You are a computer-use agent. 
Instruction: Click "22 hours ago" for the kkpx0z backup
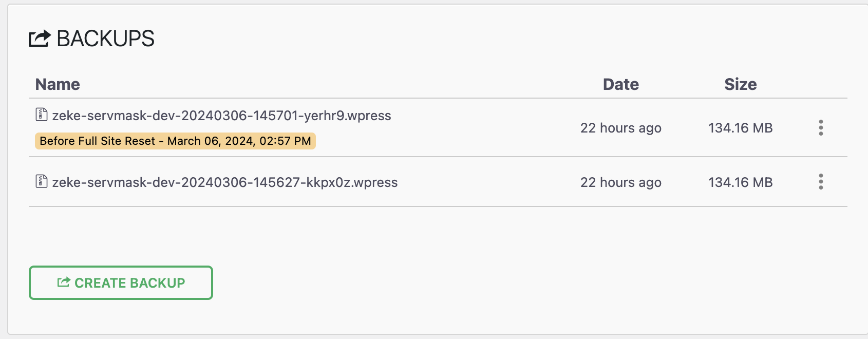[x=620, y=182]
